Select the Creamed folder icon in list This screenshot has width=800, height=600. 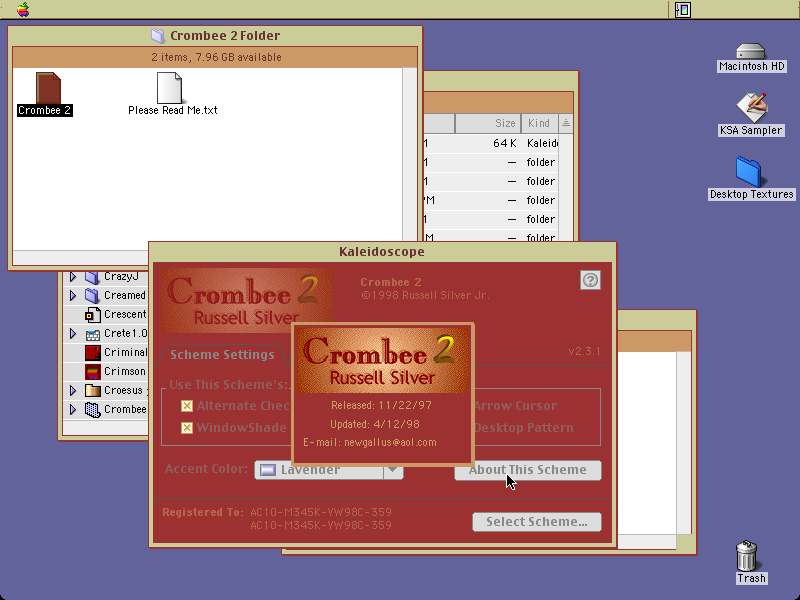point(92,295)
